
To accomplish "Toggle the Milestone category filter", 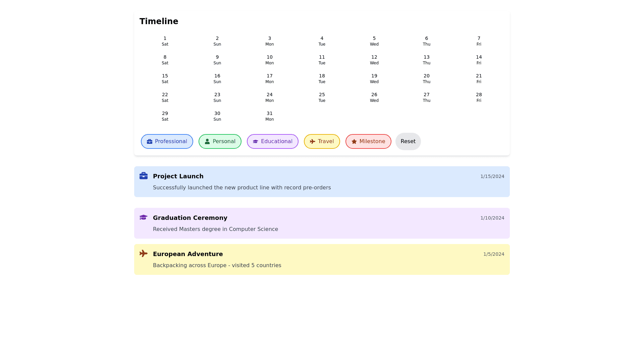I will [368, 141].
